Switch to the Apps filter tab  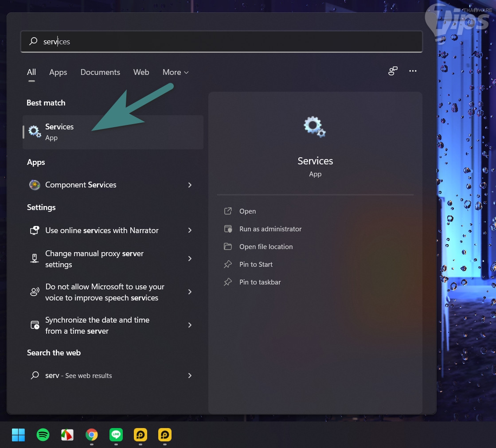tap(58, 72)
